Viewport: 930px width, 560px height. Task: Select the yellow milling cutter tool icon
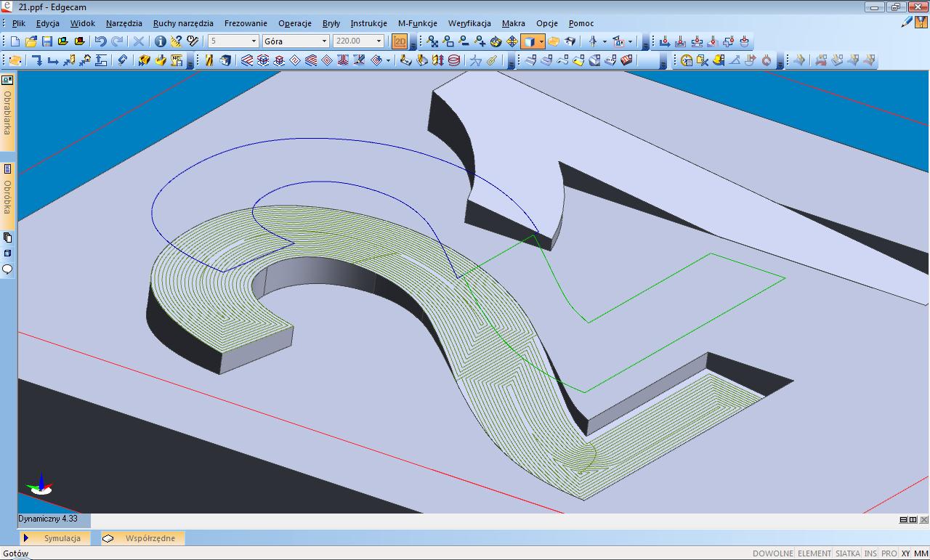[x=209, y=60]
